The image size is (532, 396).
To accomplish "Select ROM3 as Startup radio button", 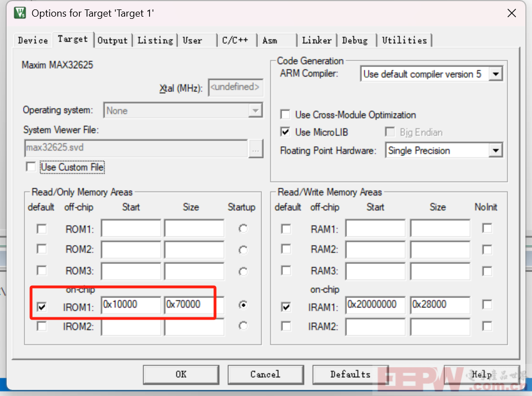I will tap(243, 271).
